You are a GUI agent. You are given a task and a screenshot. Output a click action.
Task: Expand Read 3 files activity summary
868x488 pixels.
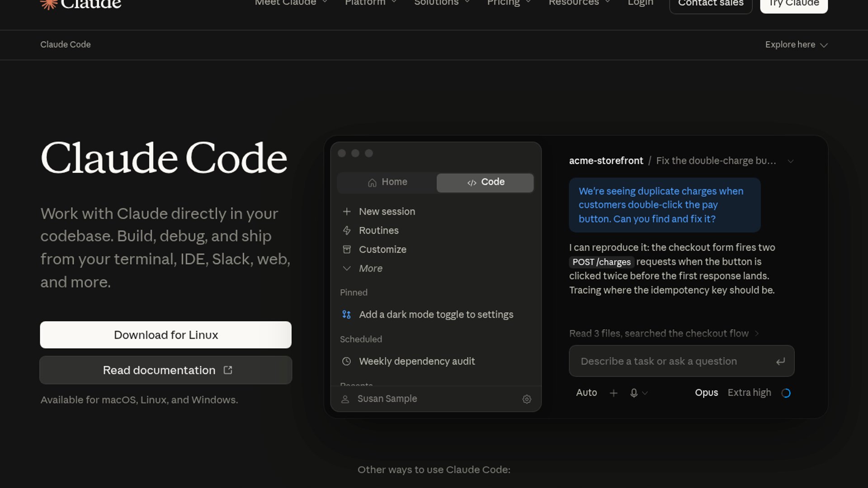point(664,333)
